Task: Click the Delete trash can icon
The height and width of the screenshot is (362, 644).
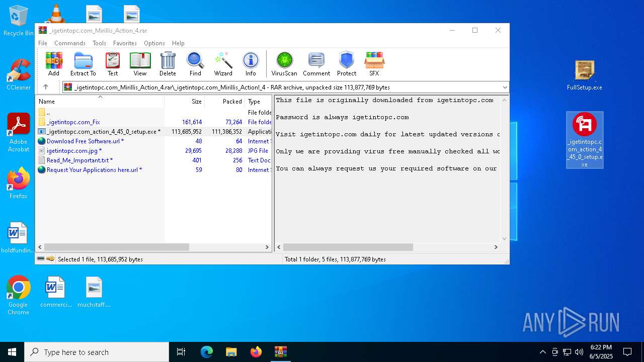Action: coord(168,64)
